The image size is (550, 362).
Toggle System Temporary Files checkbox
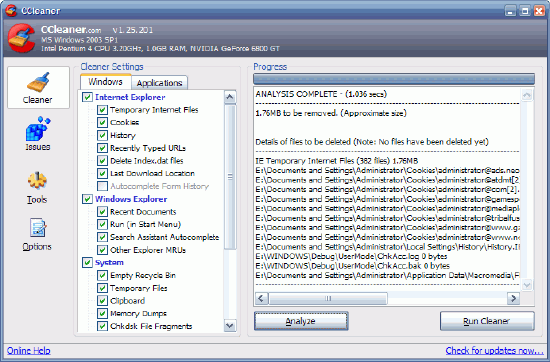102,288
